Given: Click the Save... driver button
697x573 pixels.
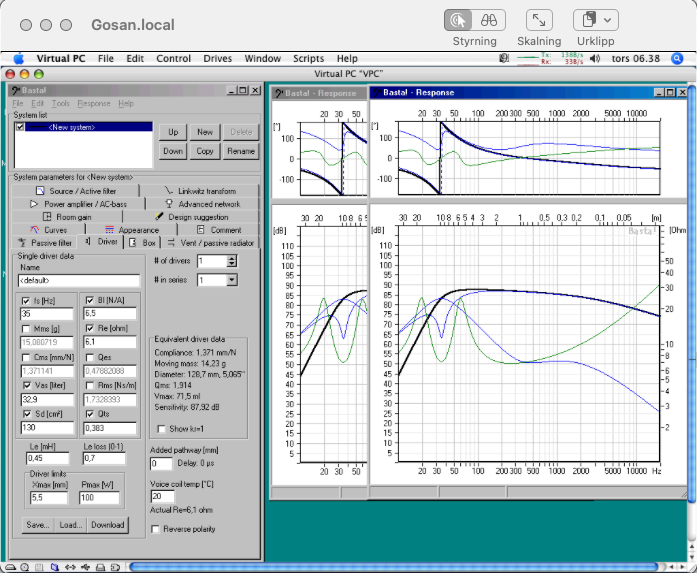Looking at the screenshot, I should 38,525.
